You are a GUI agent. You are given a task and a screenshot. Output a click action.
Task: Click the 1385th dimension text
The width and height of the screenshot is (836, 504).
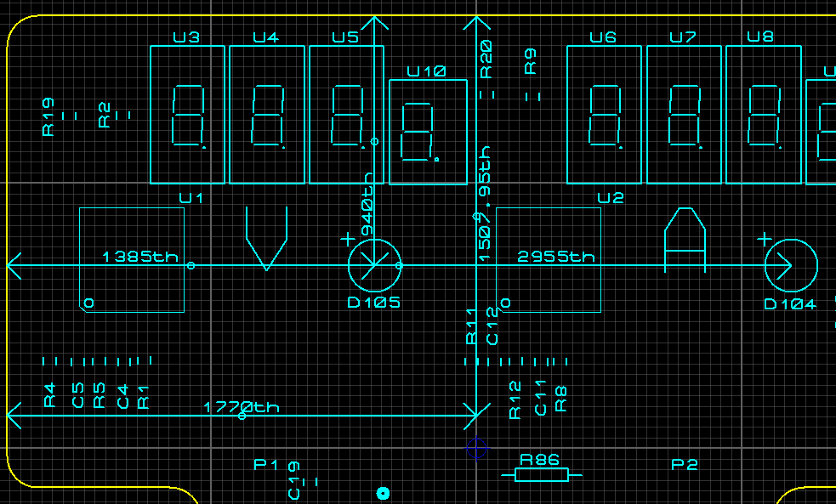tap(139, 257)
